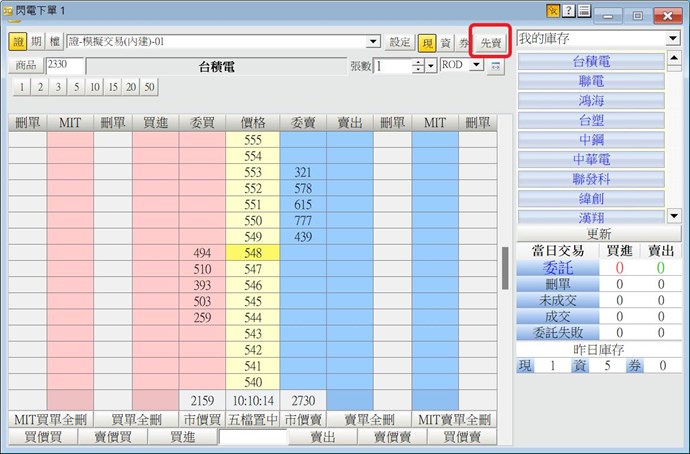Screen dimensions: 690x454
Task: Select the 資 margin trade type
Action: point(446,42)
